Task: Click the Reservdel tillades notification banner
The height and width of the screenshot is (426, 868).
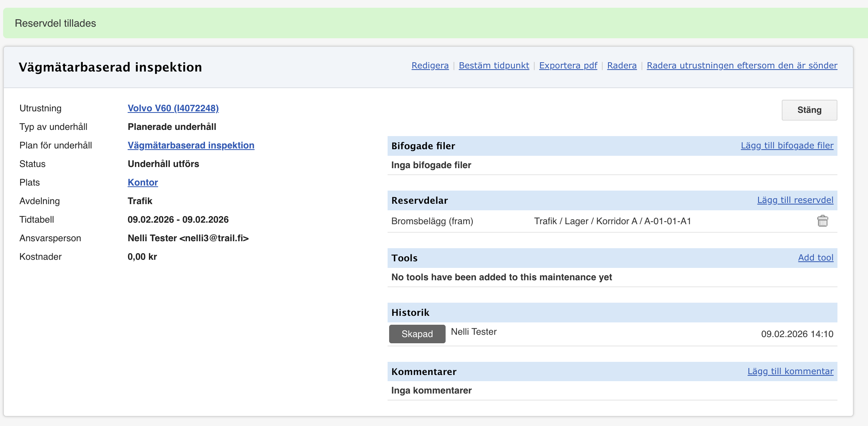Action: click(55, 23)
